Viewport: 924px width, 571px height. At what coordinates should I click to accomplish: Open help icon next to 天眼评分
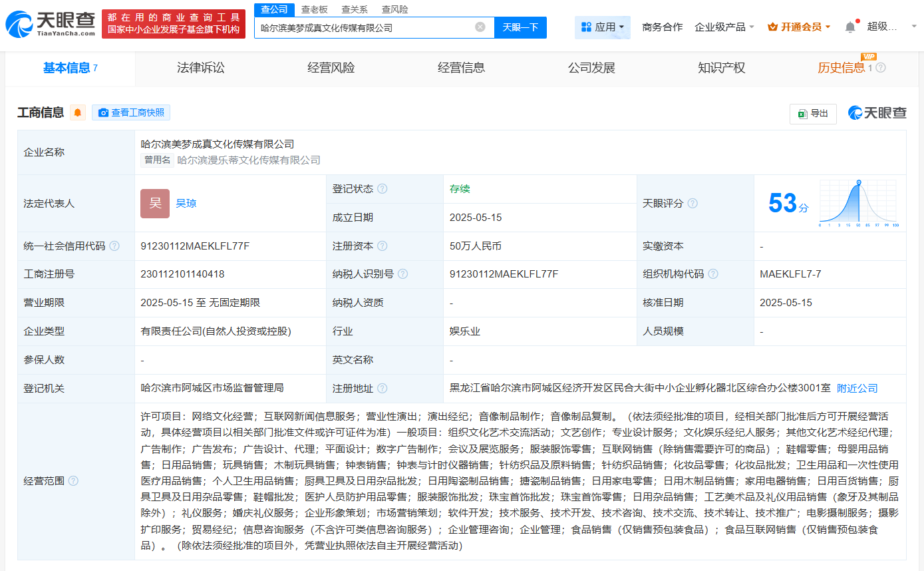coord(693,203)
